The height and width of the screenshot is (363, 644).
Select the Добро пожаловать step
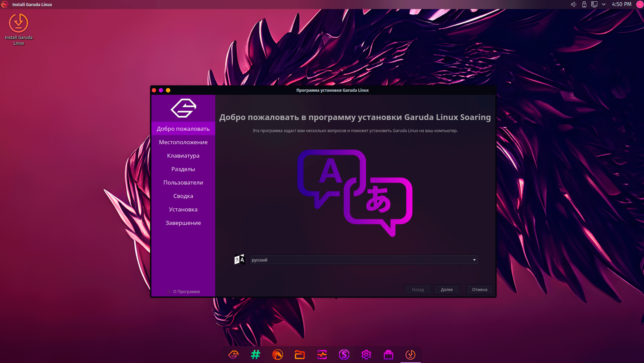pos(183,129)
